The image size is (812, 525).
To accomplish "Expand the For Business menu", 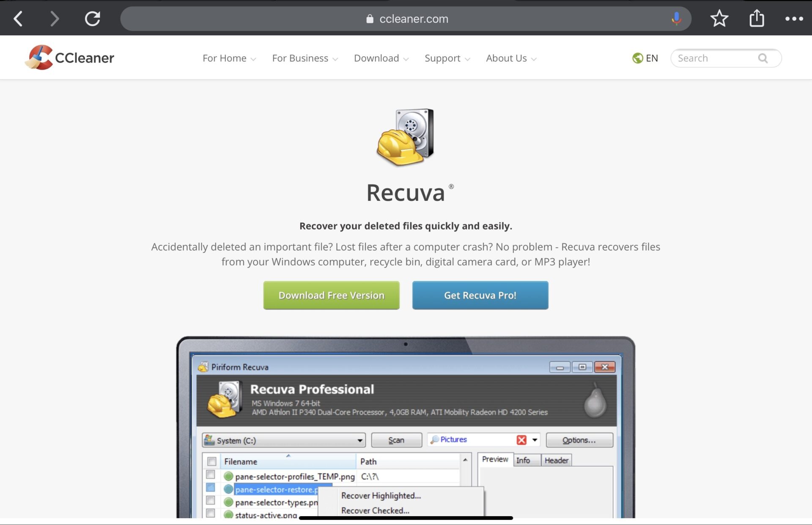I will click(x=305, y=58).
